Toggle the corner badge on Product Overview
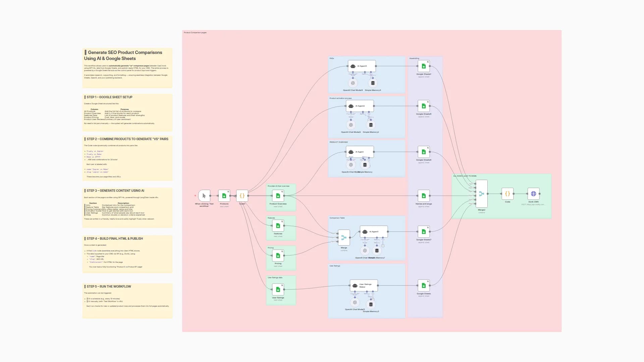 tap(283, 192)
